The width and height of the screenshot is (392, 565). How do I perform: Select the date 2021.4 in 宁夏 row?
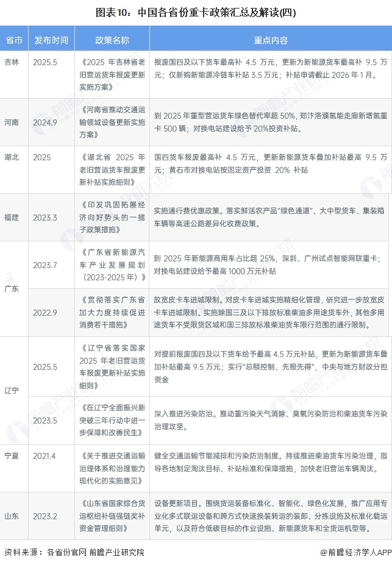pos(45,456)
